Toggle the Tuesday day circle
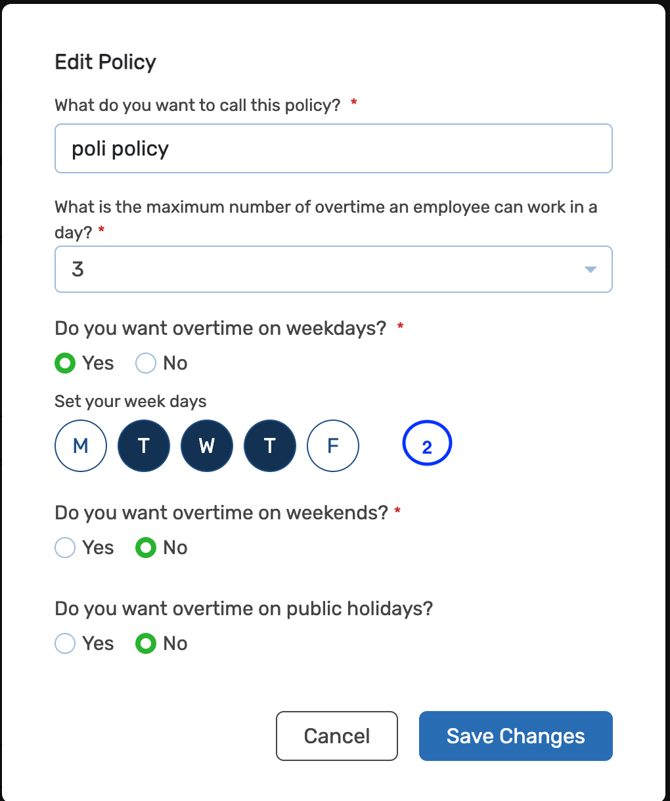The width and height of the screenshot is (670, 801). (x=144, y=446)
